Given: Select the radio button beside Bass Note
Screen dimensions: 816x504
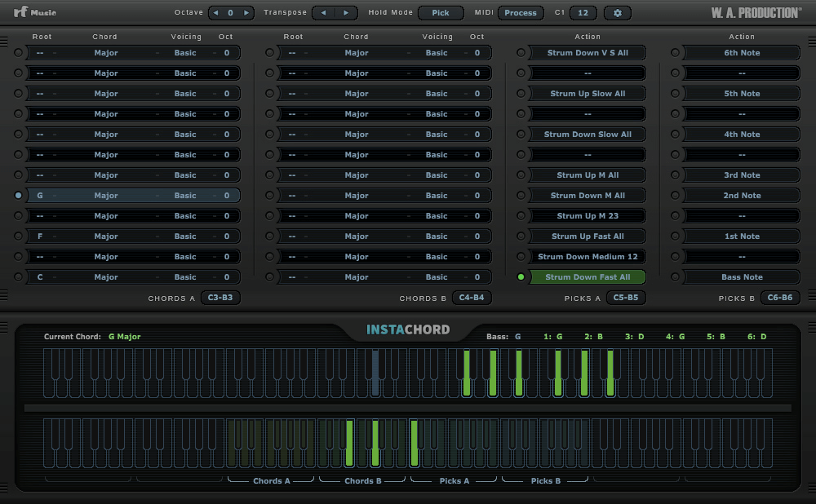Looking at the screenshot, I should (675, 277).
